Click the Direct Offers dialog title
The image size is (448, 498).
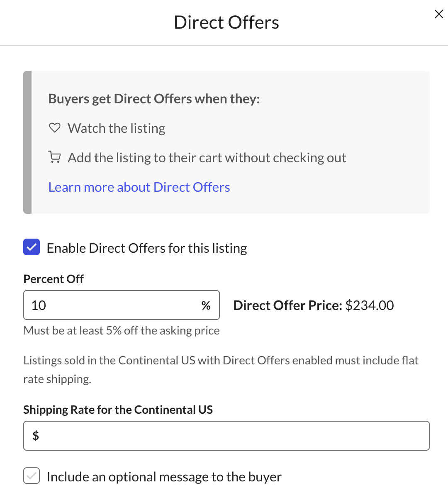[226, 22]
